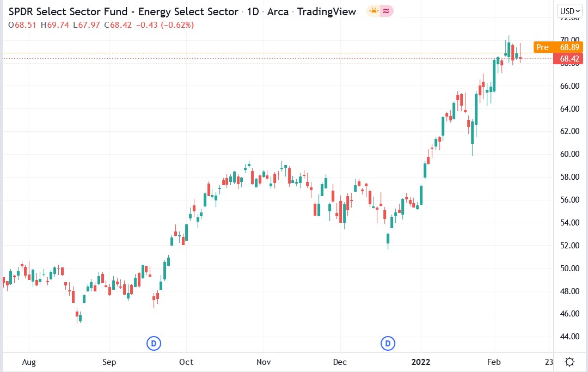Click the 1D interval label
The width and height of the screenshot is (588, 372).
click(253, 11)
